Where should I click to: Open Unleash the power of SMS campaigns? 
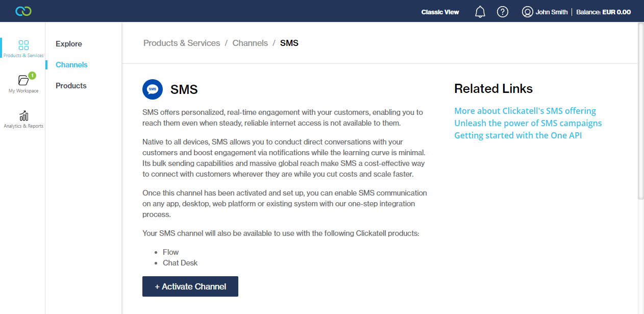528,123
